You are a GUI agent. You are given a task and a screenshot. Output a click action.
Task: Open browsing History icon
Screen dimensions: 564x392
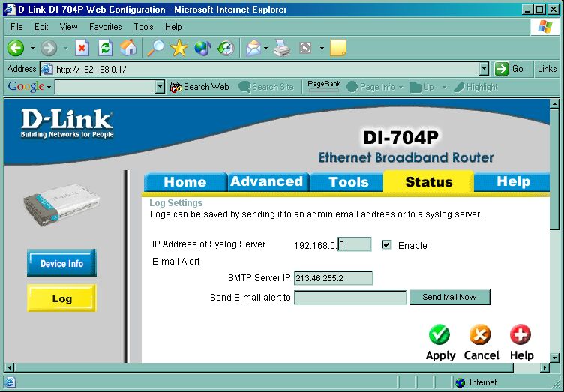226,48
